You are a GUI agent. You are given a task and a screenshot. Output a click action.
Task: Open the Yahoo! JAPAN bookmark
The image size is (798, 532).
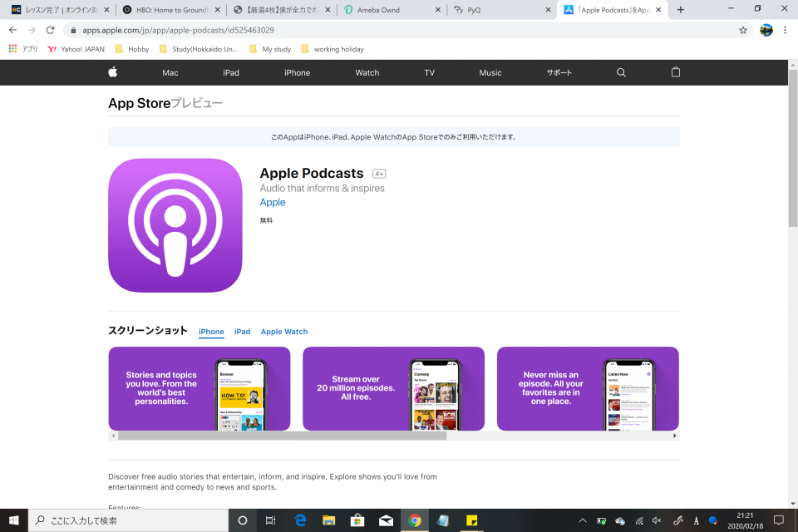pyautogui.click(x=76, y=49)
